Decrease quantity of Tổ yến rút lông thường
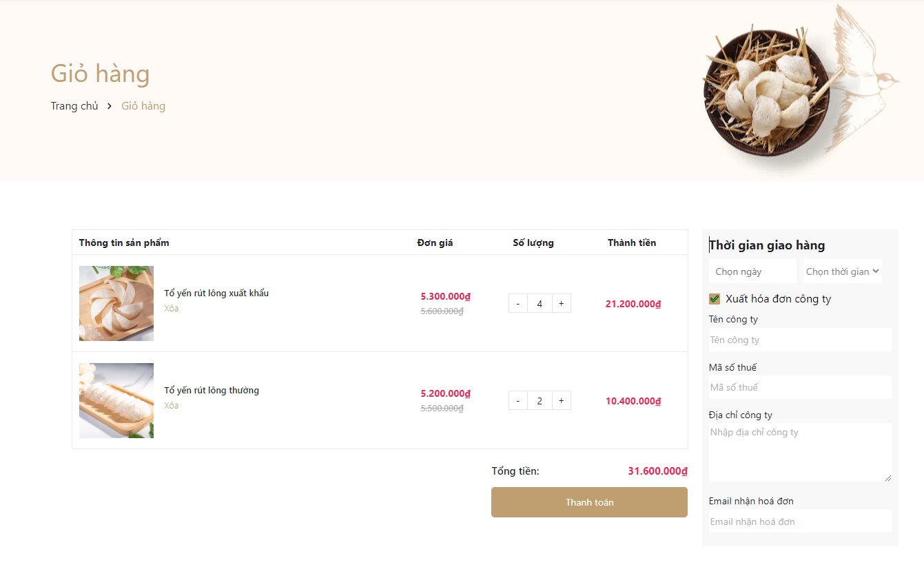Screen dimensions: 924x578 (518, 400)
